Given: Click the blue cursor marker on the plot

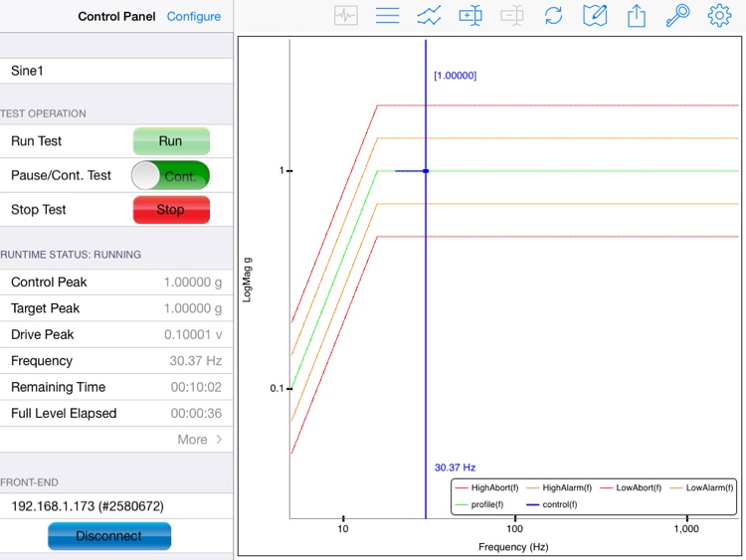Looking at the screenshot, I should pyautogui.click(x=426, y=171).
